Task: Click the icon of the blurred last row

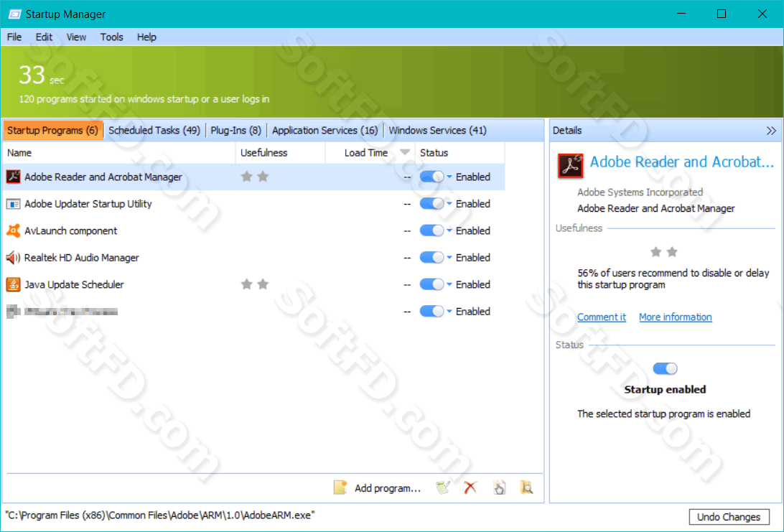Action: click(x=13, y=312)
